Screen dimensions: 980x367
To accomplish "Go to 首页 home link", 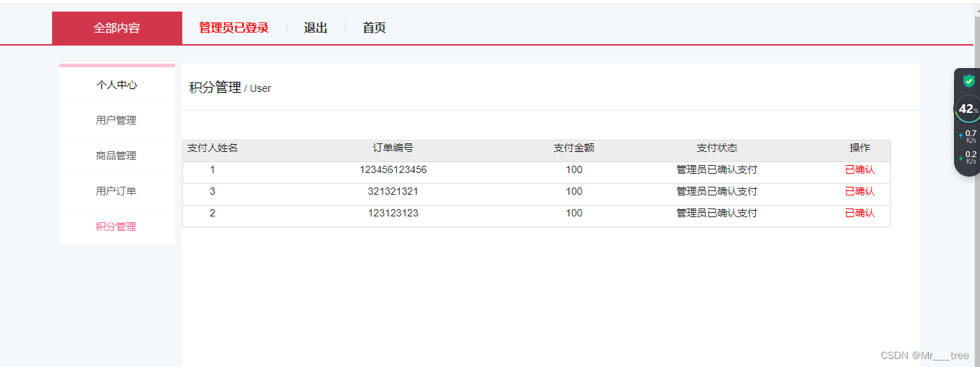I will click(374, 28).
